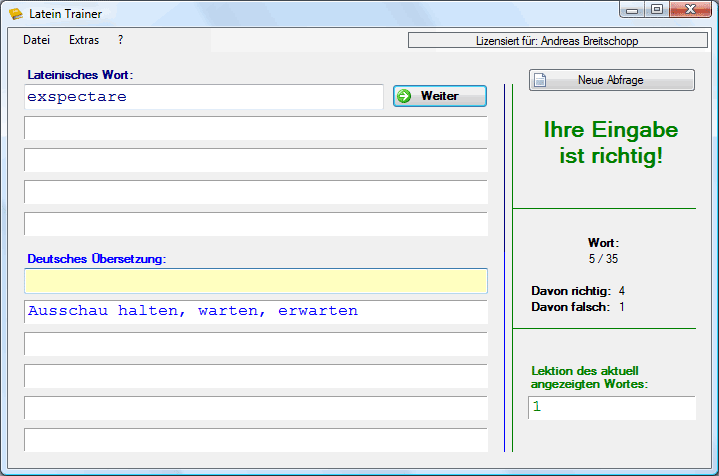Focus the yellow translation input field
Viewport: 719px width, 476px height.
(x=255, y=280)
